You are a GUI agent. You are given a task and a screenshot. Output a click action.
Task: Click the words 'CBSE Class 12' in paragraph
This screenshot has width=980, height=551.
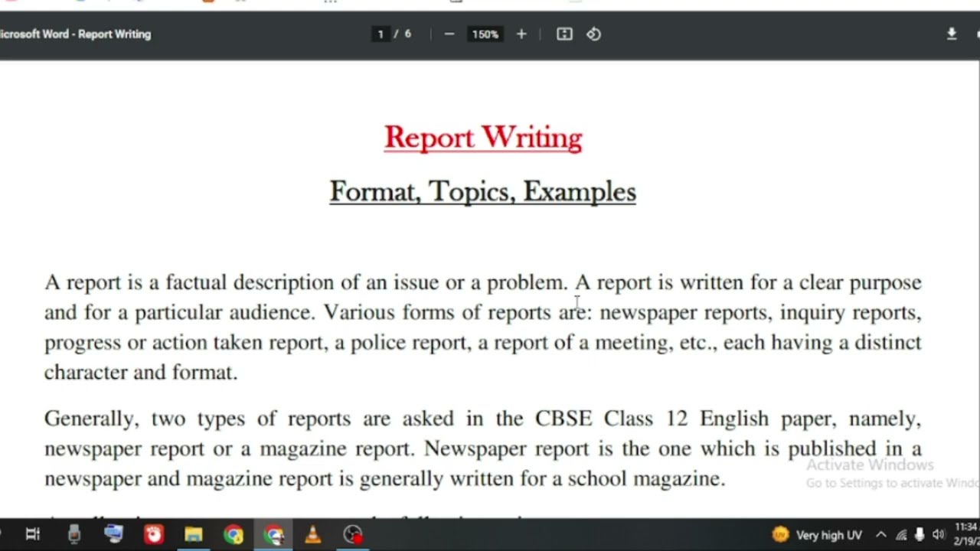point(612,419)
